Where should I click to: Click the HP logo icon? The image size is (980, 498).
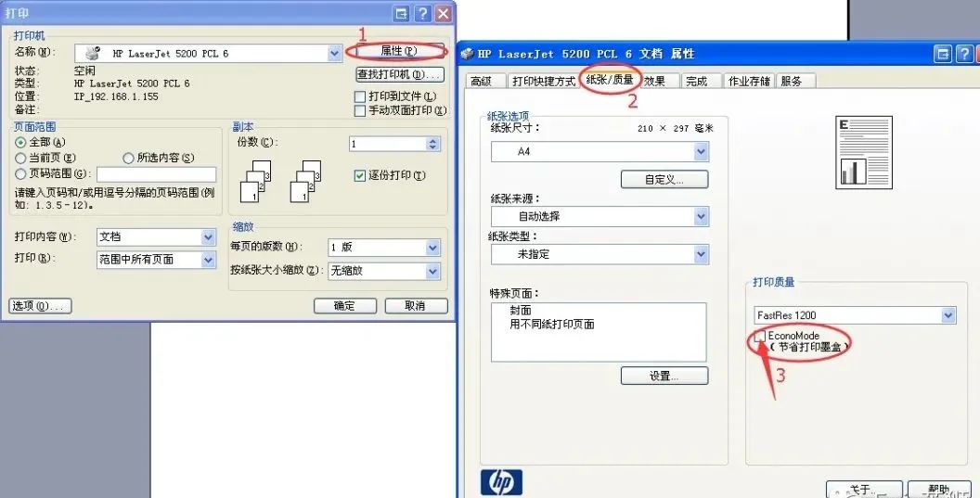click(501, 481)
